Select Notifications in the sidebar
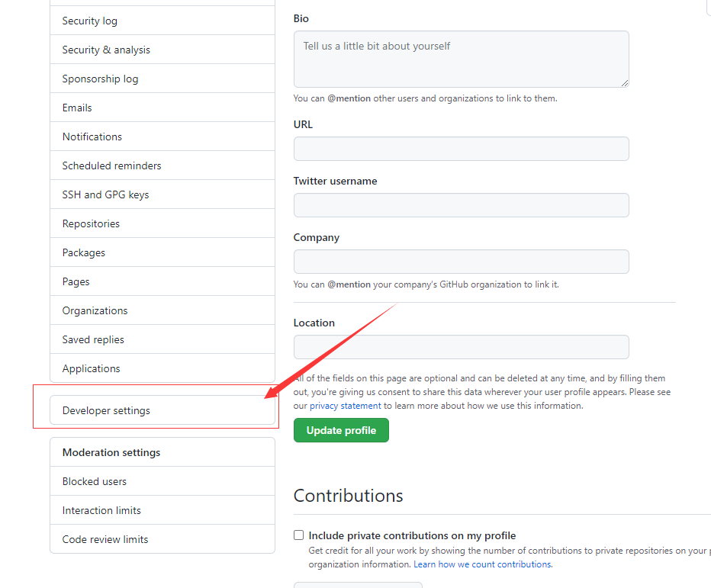 (x=92, y=137)
